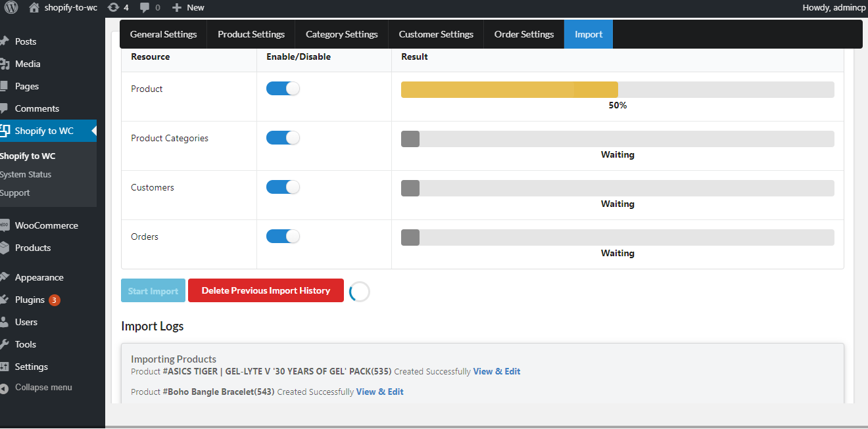Open System Status submenu item
The width and height of the screenshot is (868, 429).
coord(26,175)
